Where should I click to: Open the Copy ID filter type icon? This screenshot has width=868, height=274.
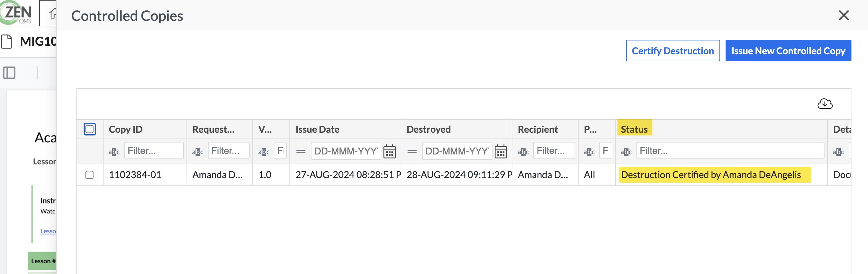[114, 152]
